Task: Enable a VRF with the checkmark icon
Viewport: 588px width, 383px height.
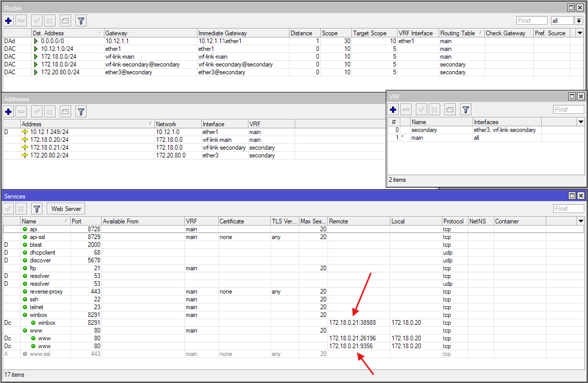Action: [422, 110]
